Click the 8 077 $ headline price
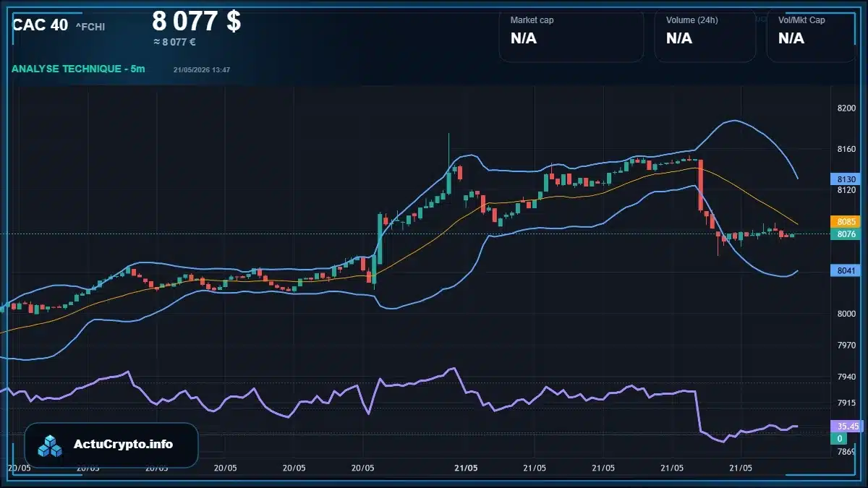 pos(197,21)
